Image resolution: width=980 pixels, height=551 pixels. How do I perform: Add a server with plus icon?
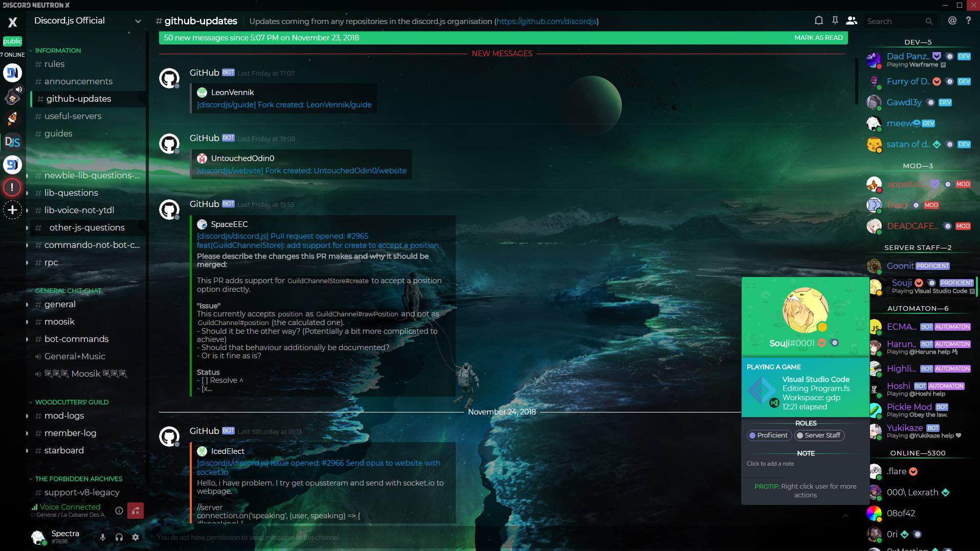12,210
